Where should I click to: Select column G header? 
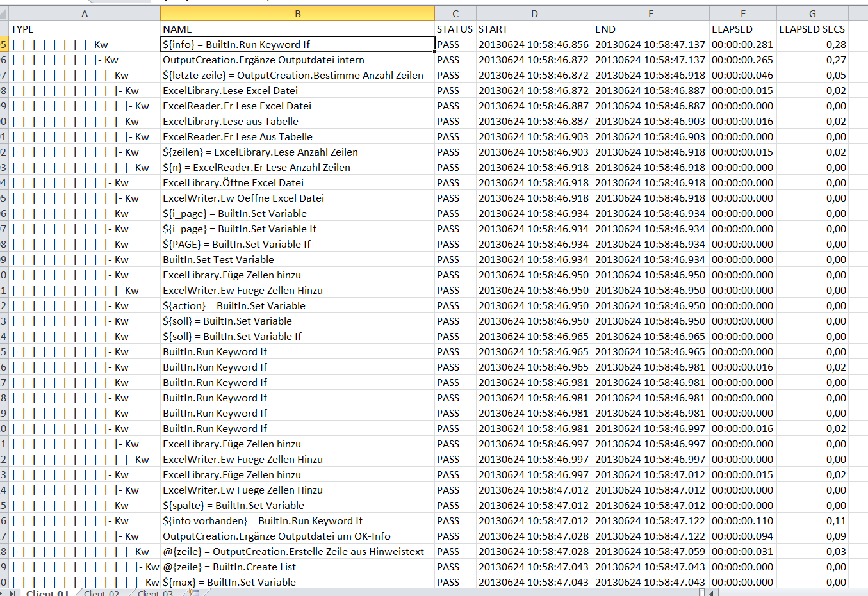click(812, 13)
